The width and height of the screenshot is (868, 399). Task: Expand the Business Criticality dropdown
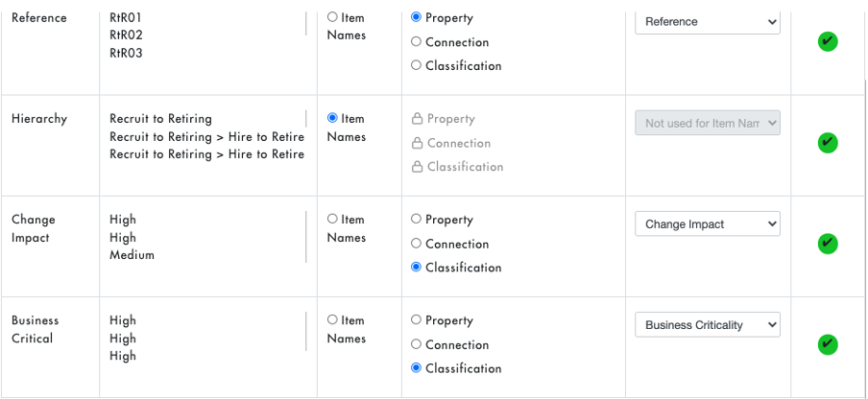(708, 325)
